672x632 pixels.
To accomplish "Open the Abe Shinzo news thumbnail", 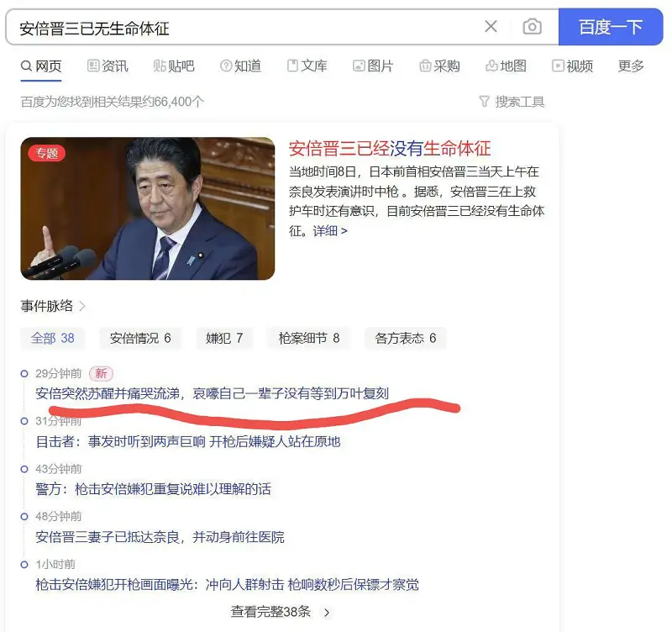I will [148, 208].
